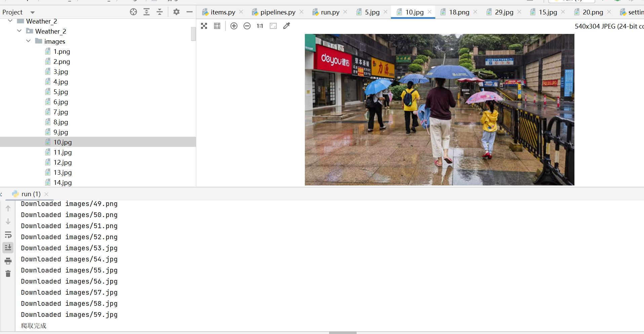Select 6.jpg in project tree
The height and width of the screenshot is (334, 644).
pos(61,102)
